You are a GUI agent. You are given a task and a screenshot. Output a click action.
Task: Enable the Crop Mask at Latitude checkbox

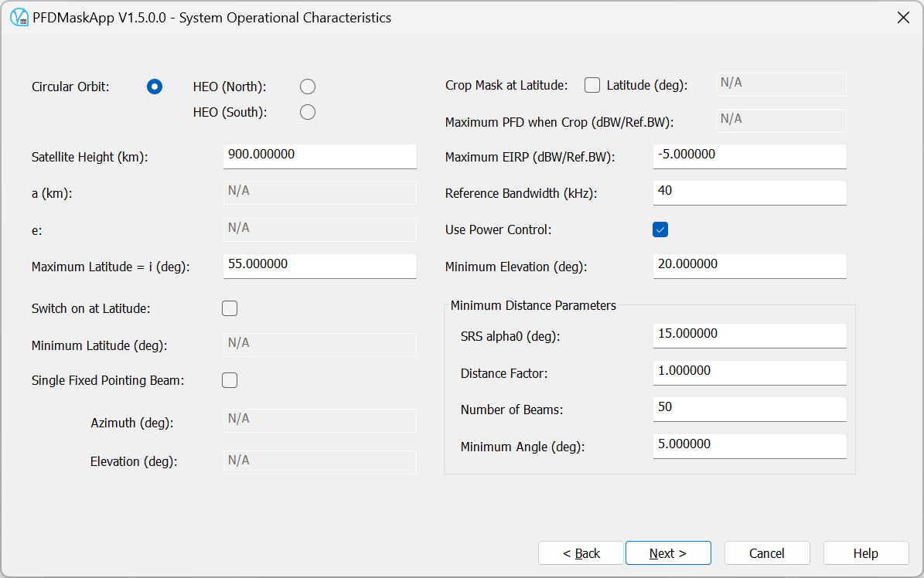pos(592,85)
